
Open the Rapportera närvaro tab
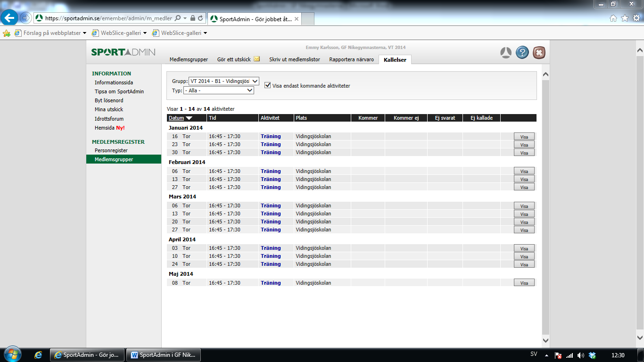pos(351,59)
